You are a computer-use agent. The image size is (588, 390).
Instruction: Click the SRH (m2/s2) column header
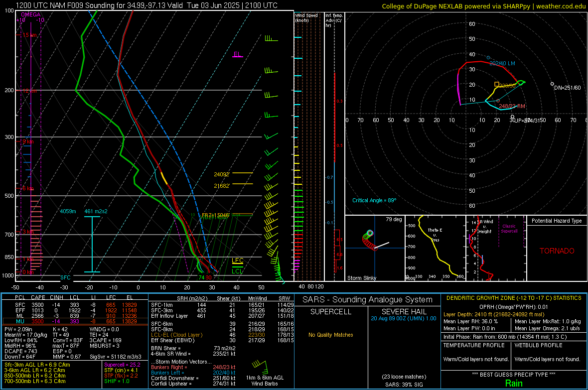[192, 298]
